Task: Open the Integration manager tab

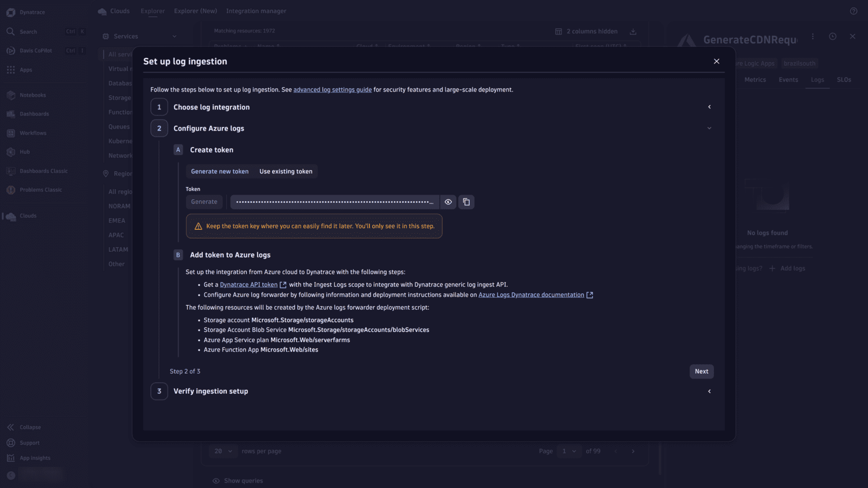Action: [256, 11]
